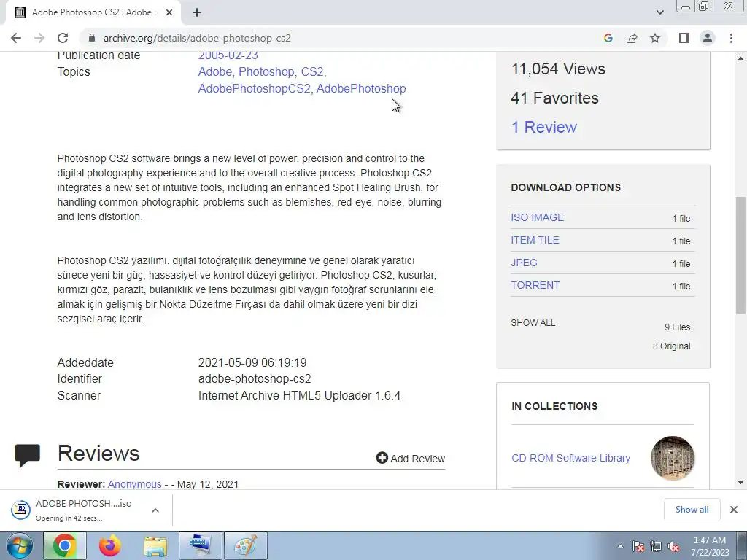Screen dimensions: 747x560
Task: Click the publication date 2005-02-23 link
Action: point(228,55)
